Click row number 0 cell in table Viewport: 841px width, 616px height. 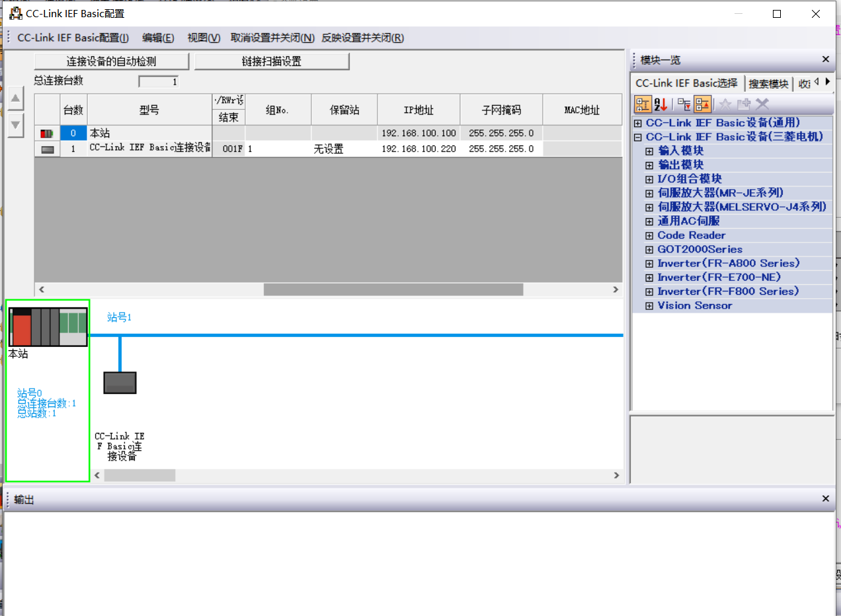coord(73,134)
